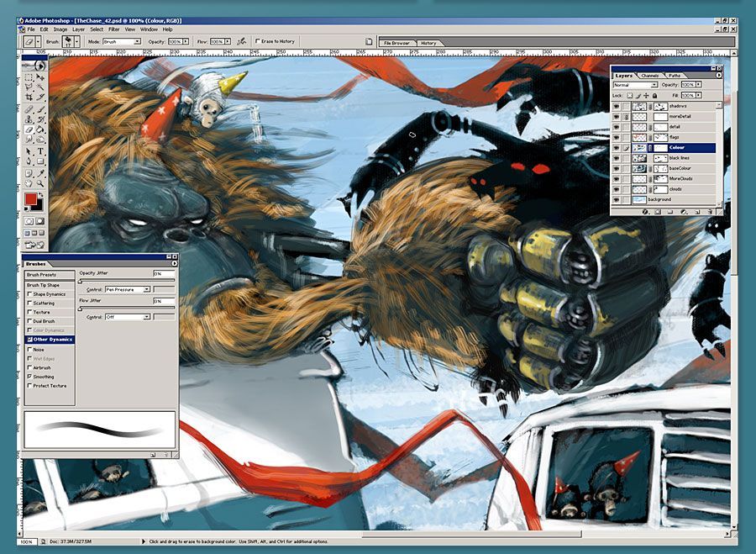The image size is (756, 554).
Task: Open the Window menu
Action: coord(149,29)
